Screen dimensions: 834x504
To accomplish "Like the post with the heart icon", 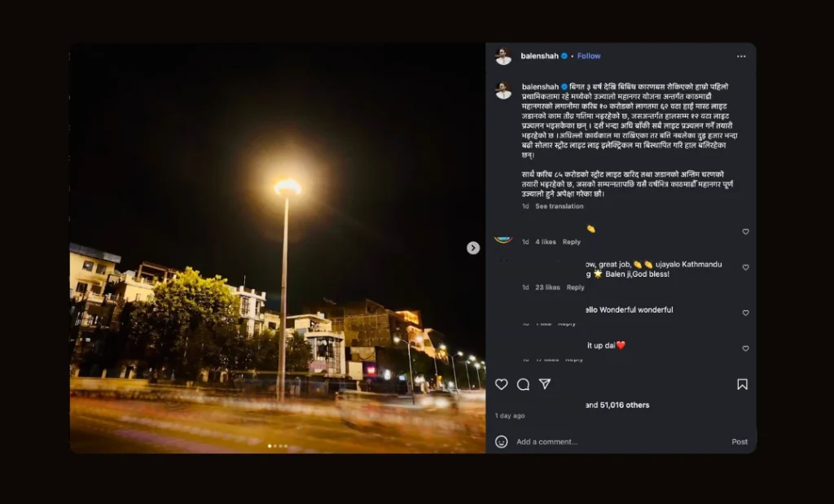I will pyautogui.click(x=502, y=384).
